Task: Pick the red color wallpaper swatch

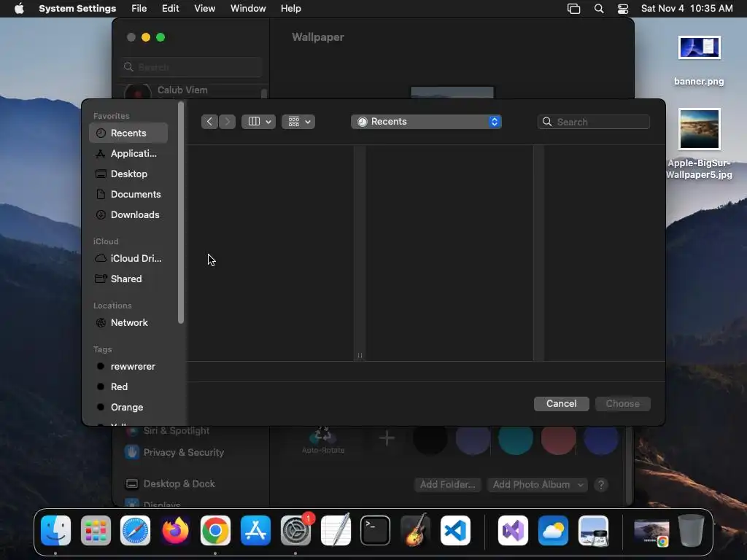Action: click(x=558, y=438)
